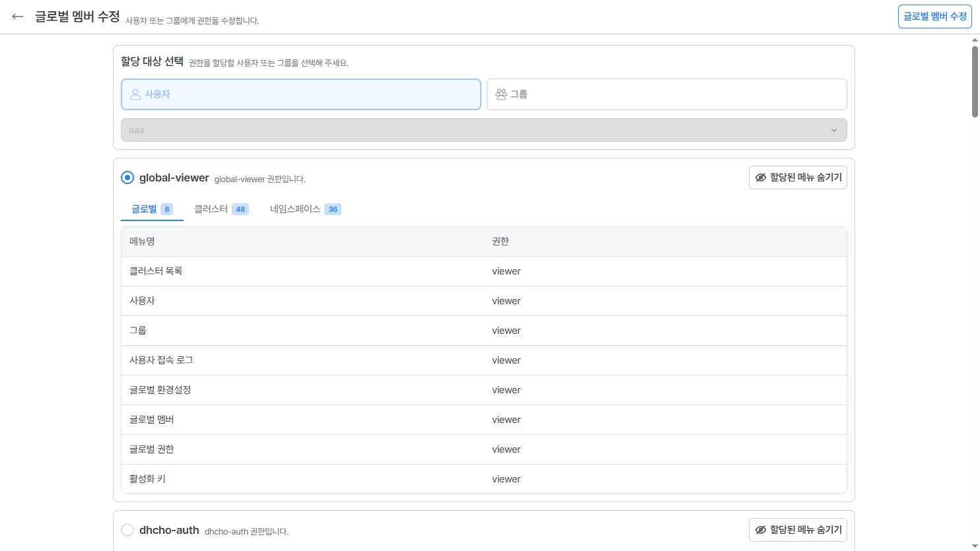Select the dhcho-auth radio button

127,530
